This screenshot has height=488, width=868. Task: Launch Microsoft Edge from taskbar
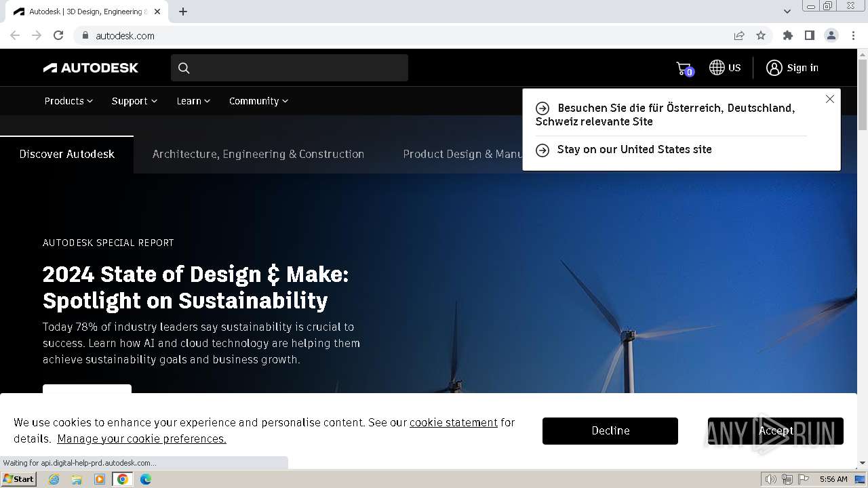[x=146, y=479]
